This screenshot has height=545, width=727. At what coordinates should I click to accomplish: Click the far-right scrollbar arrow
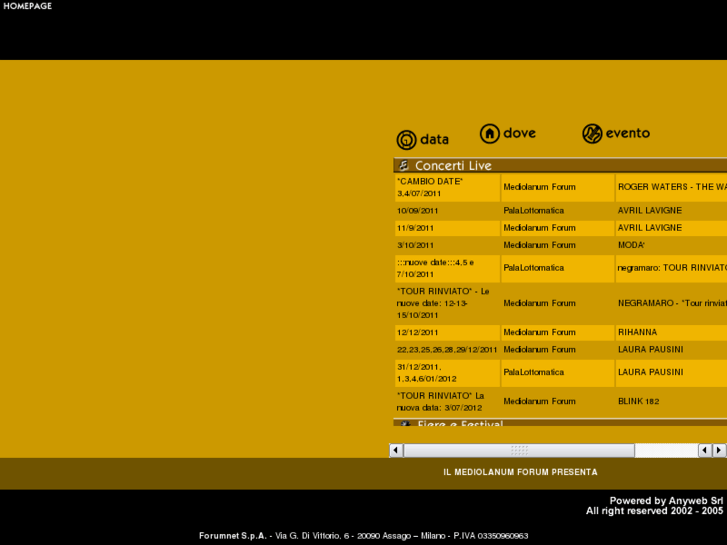(719, 450)
